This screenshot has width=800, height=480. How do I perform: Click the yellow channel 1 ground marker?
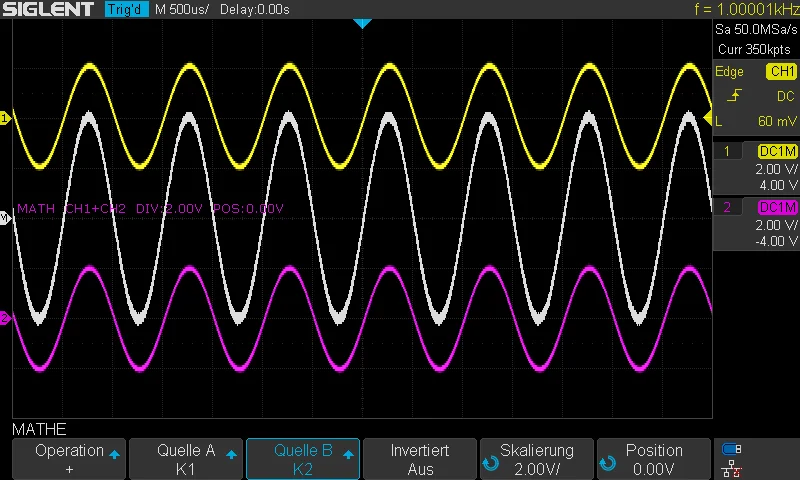tap(5, 118)
